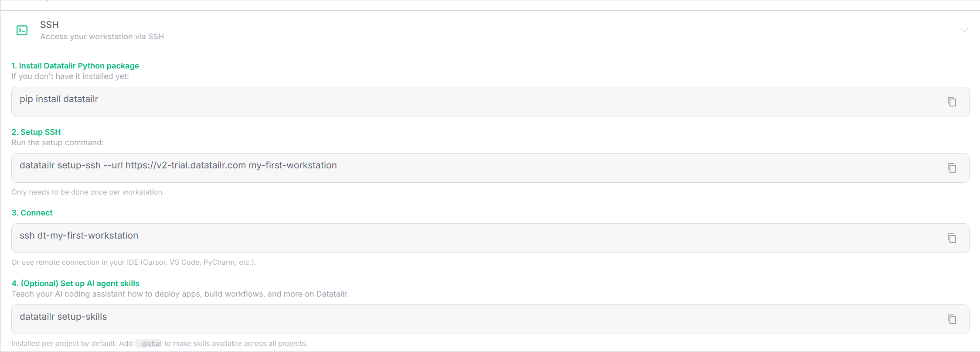Click the '1. Install Datatailr Python package' heading

[75, 66]
